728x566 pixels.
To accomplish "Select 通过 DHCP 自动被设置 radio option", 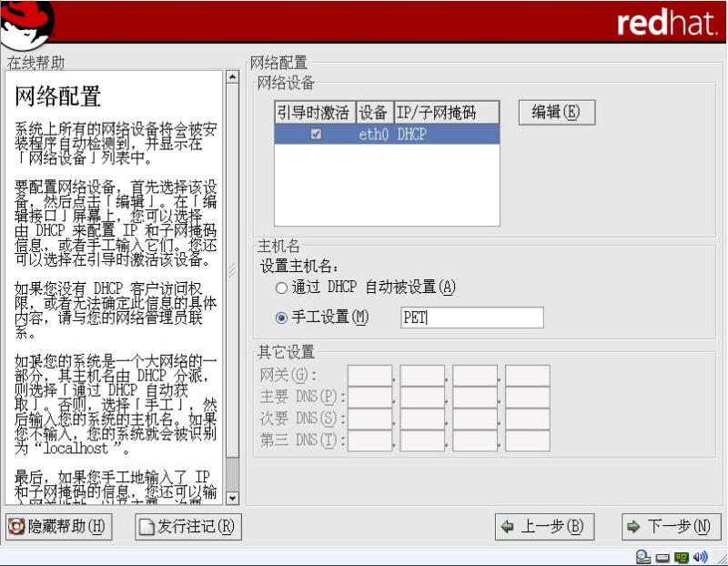I will [x=281, y=288].
